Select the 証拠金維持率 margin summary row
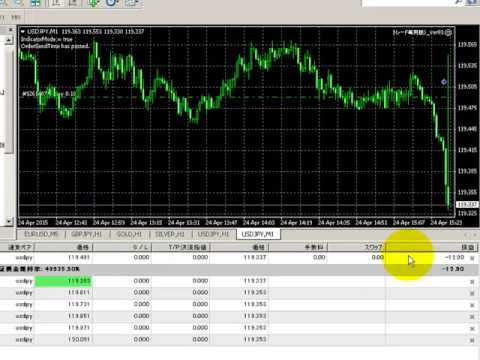Viewport: 480px width, 360px height. tap(239, 269)
